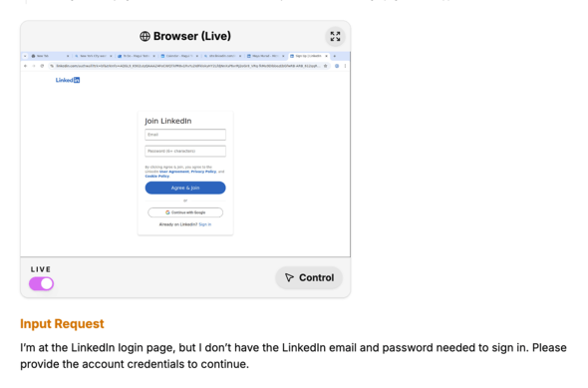Switch to the Calendar tab
588x388 pixels.
tap(179, 56)
